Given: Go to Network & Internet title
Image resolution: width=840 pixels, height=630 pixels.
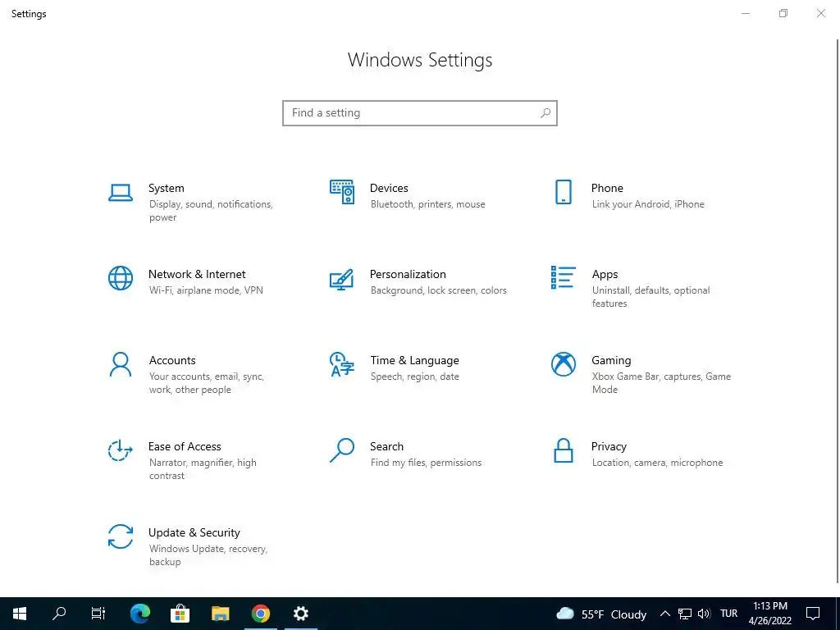Looking at the screenshot, I should point(197,274).
